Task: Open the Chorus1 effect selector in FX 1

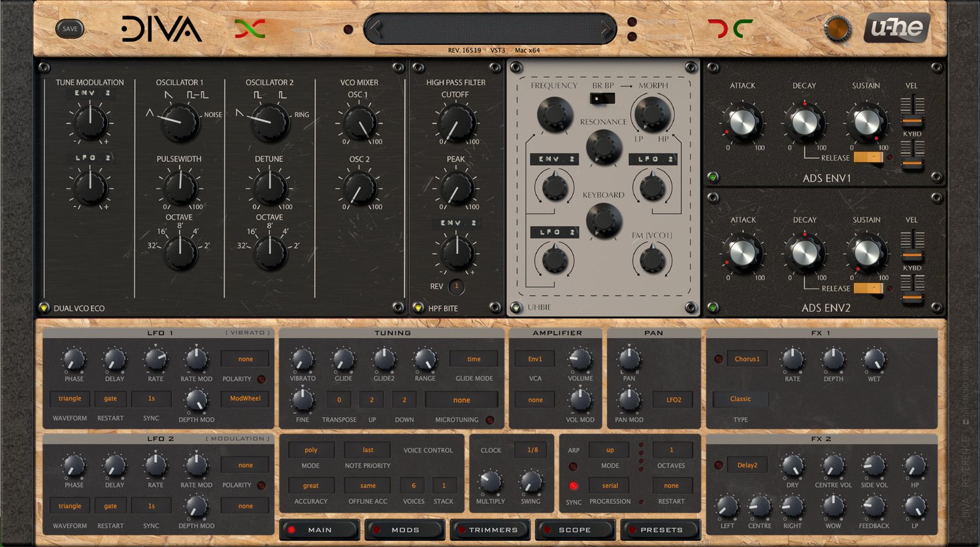Action: pyautogui.click(x=747, y=359)
